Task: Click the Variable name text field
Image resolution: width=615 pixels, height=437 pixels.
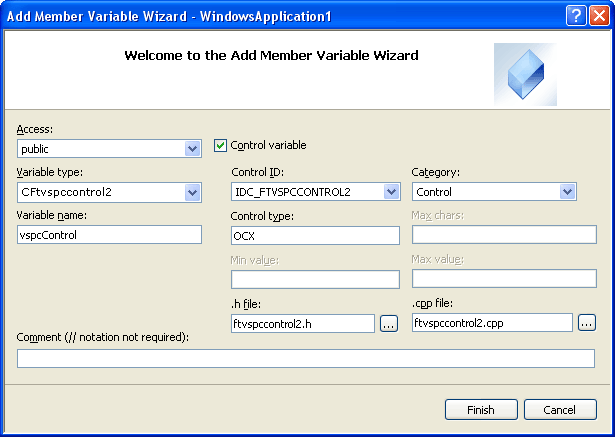Action: pyautogui.click(x=110, y=235)
